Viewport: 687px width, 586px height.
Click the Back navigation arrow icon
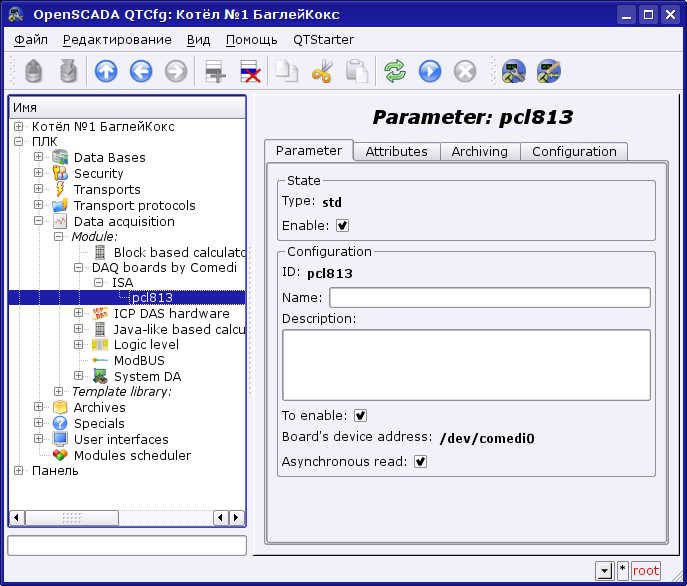140,71
